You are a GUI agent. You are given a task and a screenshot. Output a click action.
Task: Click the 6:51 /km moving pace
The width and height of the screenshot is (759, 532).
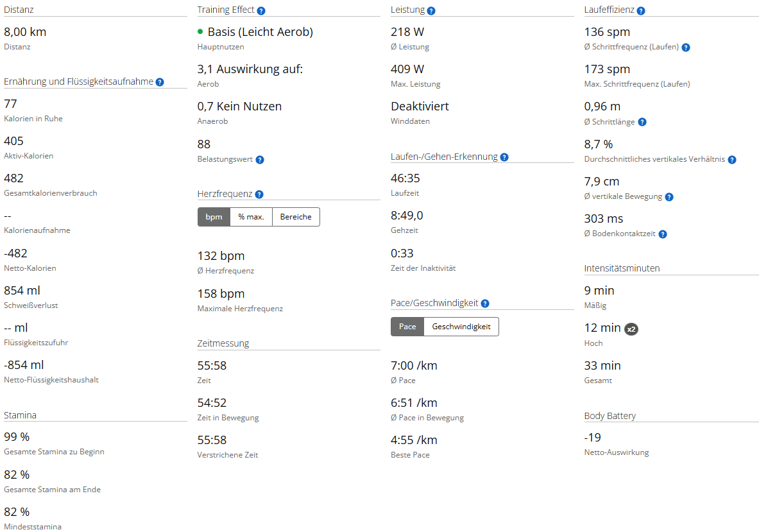point(414,403)
